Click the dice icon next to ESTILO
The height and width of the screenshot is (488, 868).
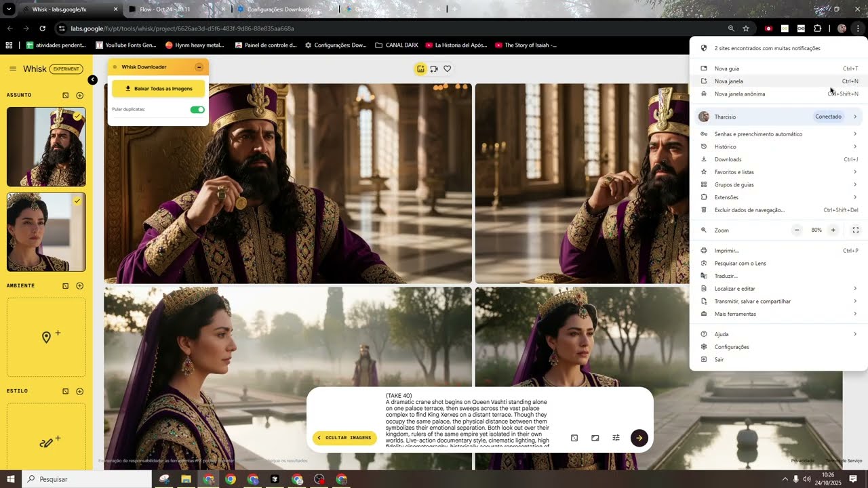pyautogui.click(x=66, y=391)
